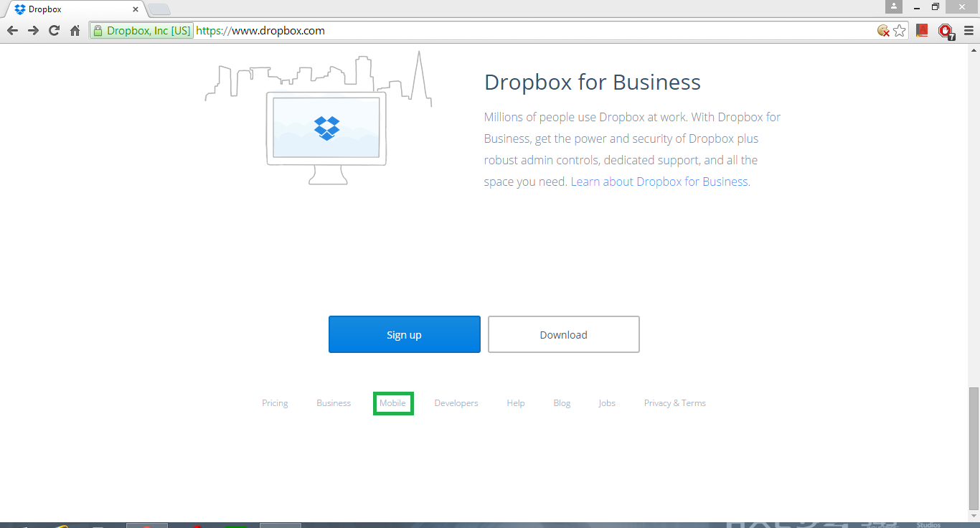The height and width of the screenshot is (528, 980).
Task: Click the Dropbox, Inc security certificate badge
Action: click(142, 31)
